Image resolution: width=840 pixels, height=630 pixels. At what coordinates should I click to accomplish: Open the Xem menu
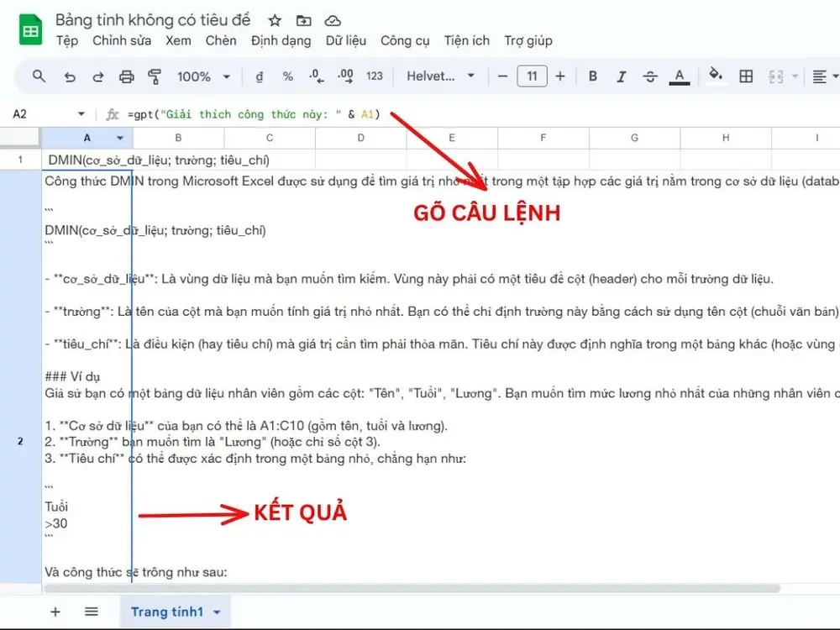pyautogui.click(x=178, y=40)
